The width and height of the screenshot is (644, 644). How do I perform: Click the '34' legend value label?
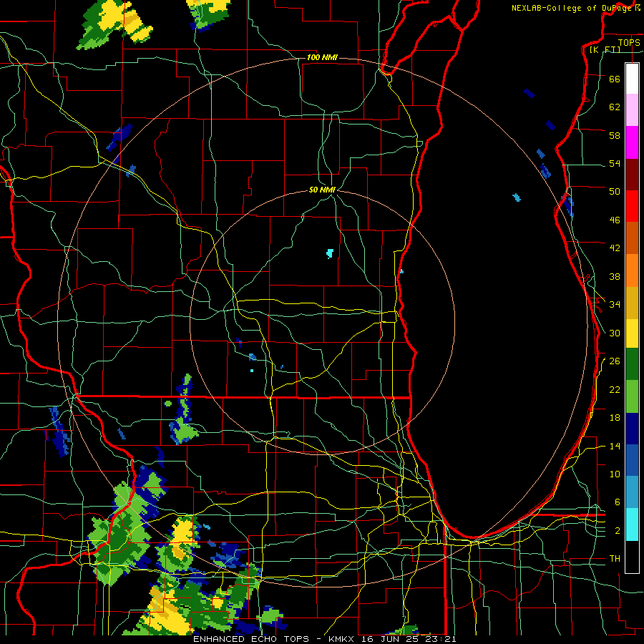pyautogui.click(x=615, y=304)
